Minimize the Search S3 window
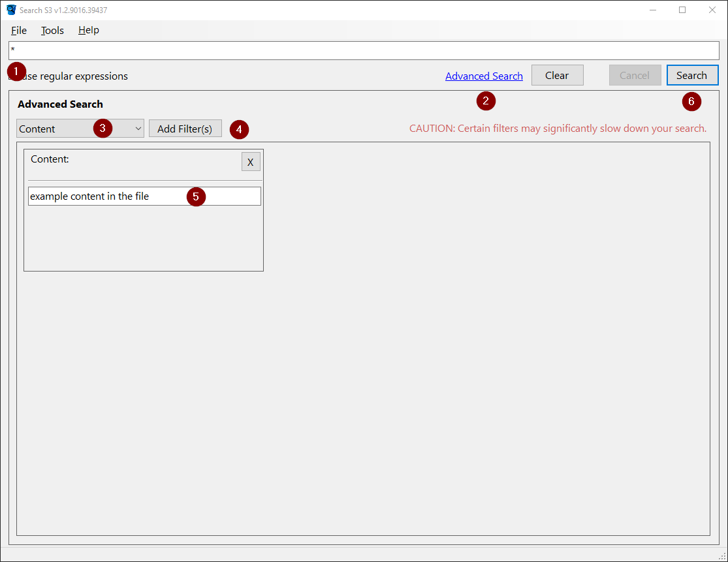This screenshot has width=728, height=562. 652,10
